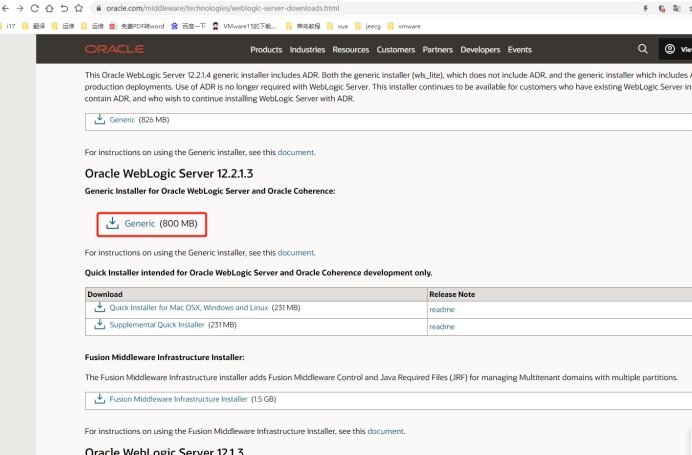Viewport: 692px width, 455px height.
Task: Click download icon for Supplemental Quick Installer
Action: pos(100,325)
